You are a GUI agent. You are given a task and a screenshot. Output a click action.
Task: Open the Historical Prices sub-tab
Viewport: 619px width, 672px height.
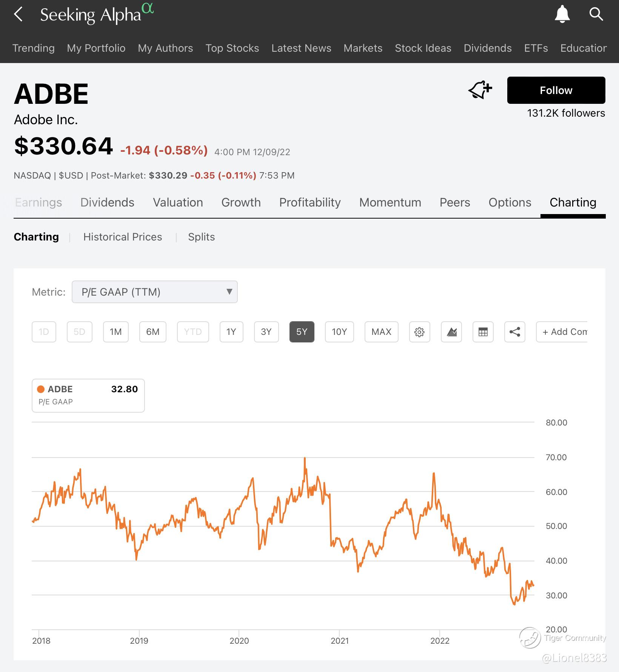[x=123, y=237]
